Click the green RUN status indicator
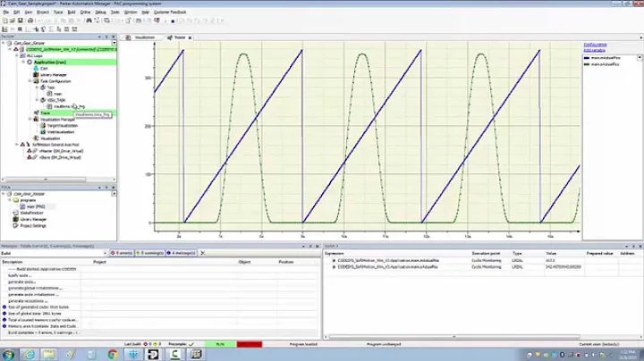 tap(220, 344)
